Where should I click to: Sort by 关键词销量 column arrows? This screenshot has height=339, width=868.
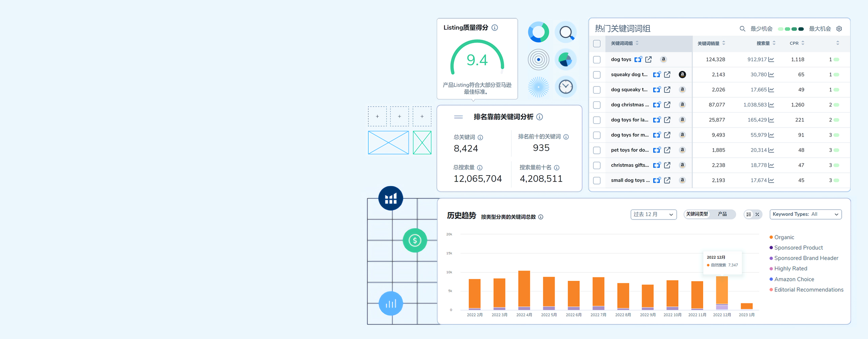point(724,43)
